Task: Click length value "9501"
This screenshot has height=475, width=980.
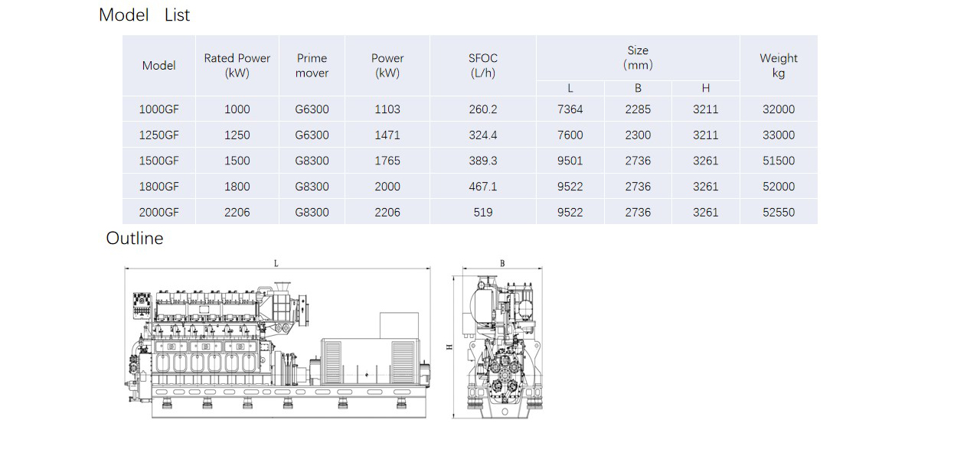Action: [x=570, y=161]
